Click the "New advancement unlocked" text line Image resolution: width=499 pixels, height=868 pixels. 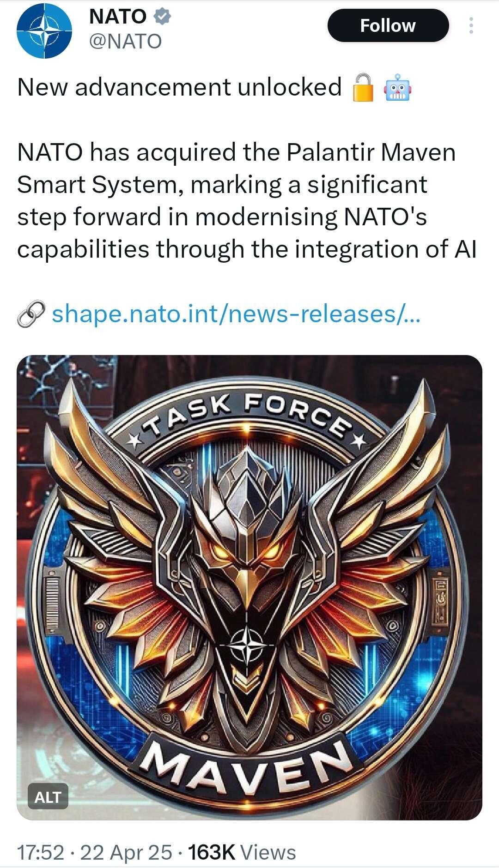point(179,87)
